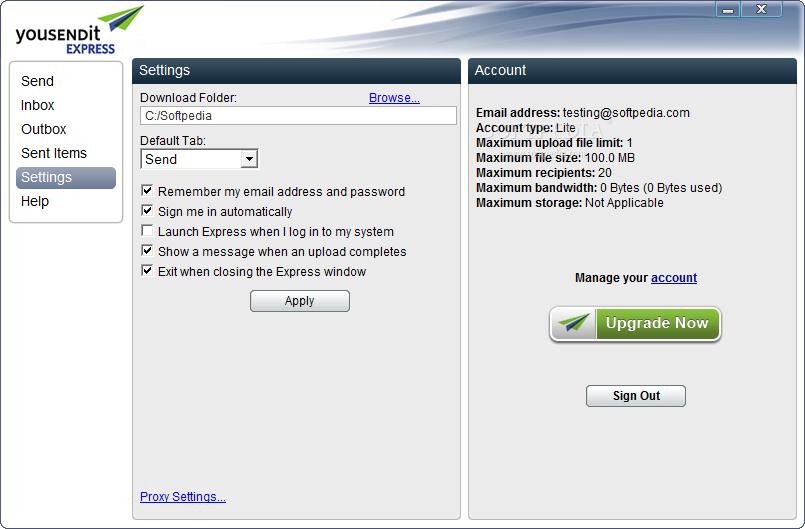Click the YouSendIt Express logo
Viewport: 805px width, 529px height.
point(80,30)
